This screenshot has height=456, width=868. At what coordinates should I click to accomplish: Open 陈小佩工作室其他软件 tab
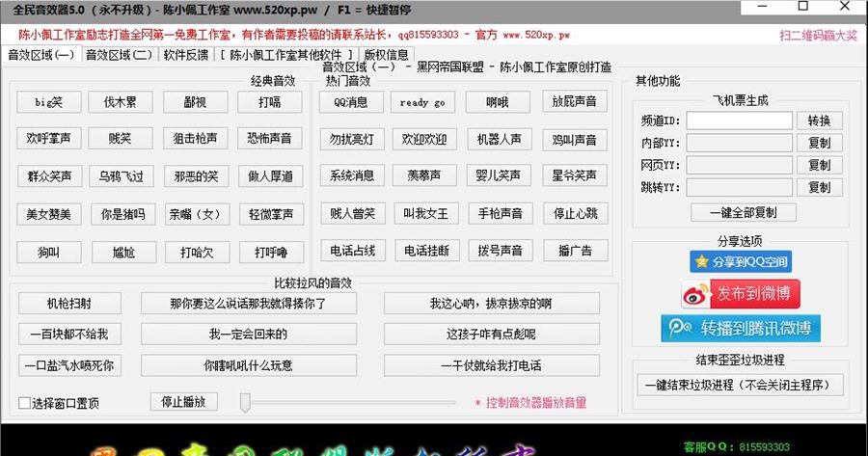285,55
